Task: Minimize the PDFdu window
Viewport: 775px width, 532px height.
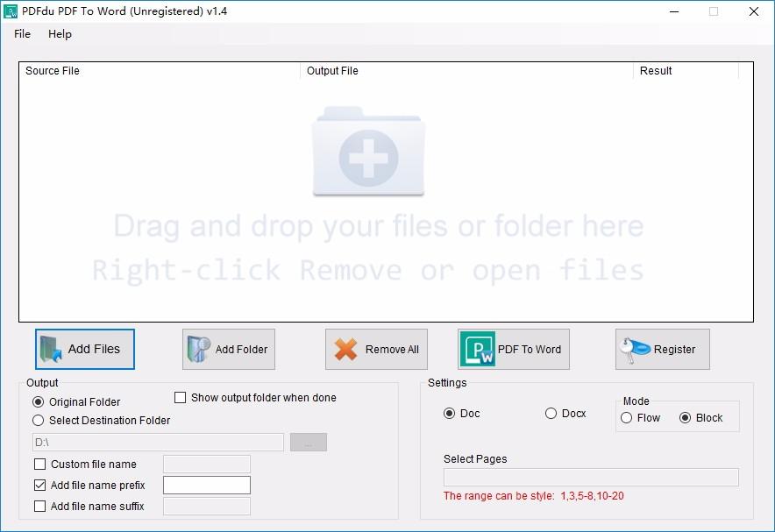Action: pyautogui.click(x=674, y=11)
